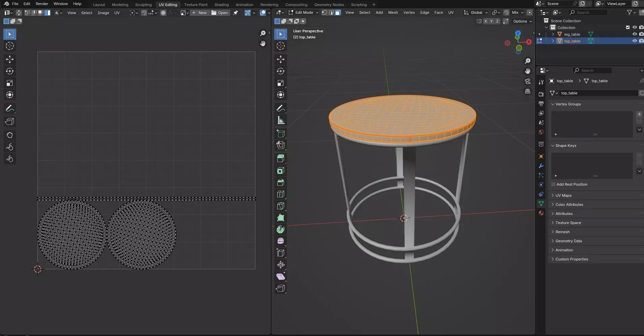
Task: Toggle perspective/orthographic view
Action: tap(528, 91)
